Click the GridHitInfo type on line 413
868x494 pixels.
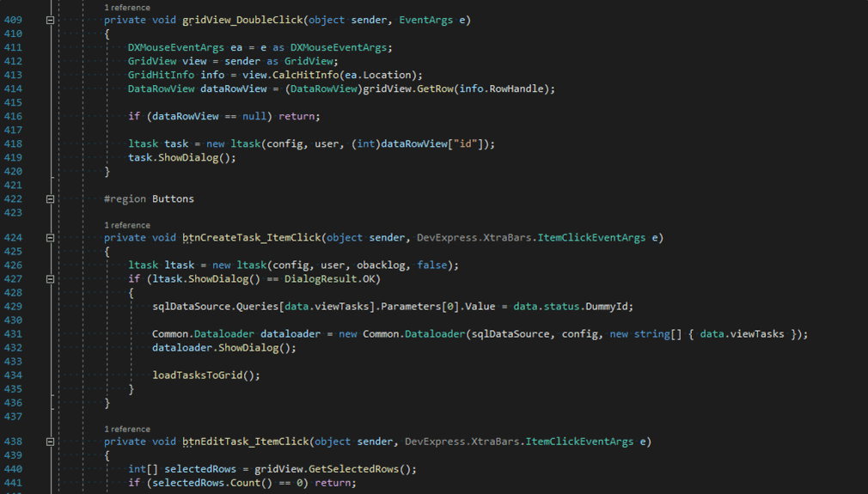click(161, 75)
